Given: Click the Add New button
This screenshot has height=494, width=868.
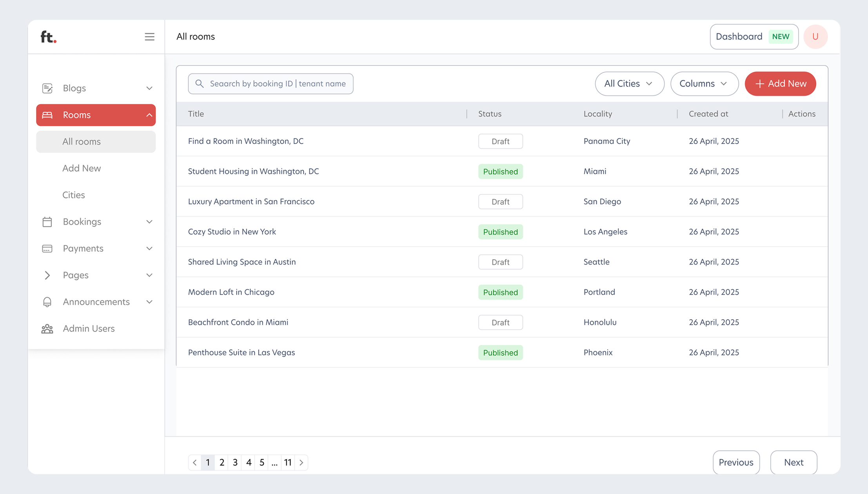Looking at the screenshot, I should coord(780,84).
